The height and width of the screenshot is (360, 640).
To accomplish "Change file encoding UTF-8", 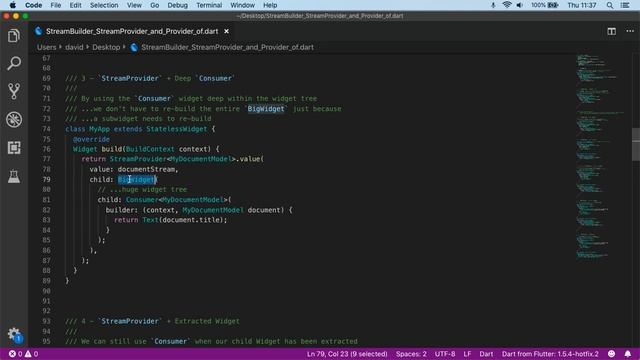I will coord(444,354).
